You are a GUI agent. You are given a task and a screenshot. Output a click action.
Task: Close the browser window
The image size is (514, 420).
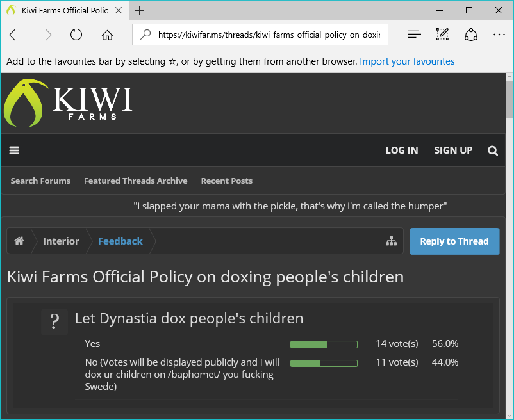point(498,10)
